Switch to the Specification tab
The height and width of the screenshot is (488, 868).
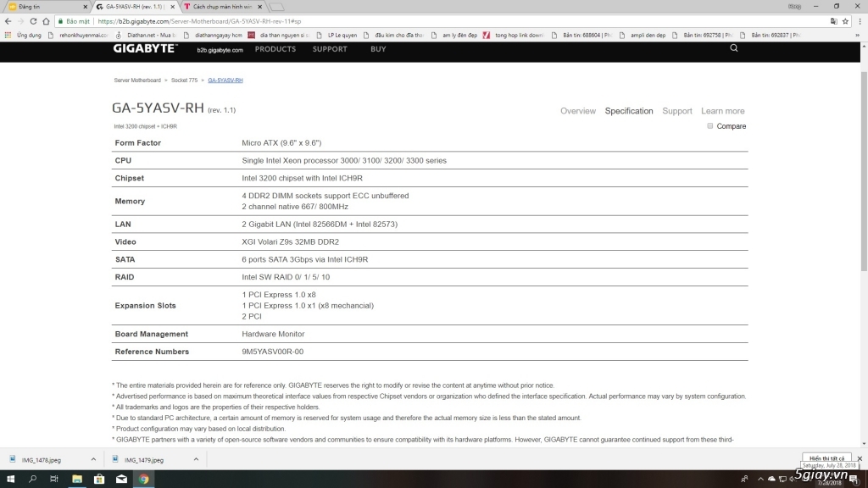pyautogui.click(x=628, y=111)
